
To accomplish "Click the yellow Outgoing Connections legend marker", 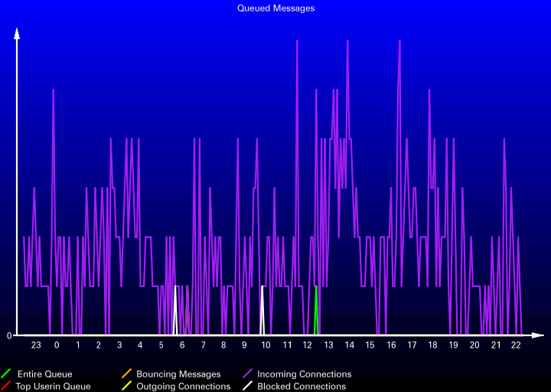I will click(x=126, y=387).
